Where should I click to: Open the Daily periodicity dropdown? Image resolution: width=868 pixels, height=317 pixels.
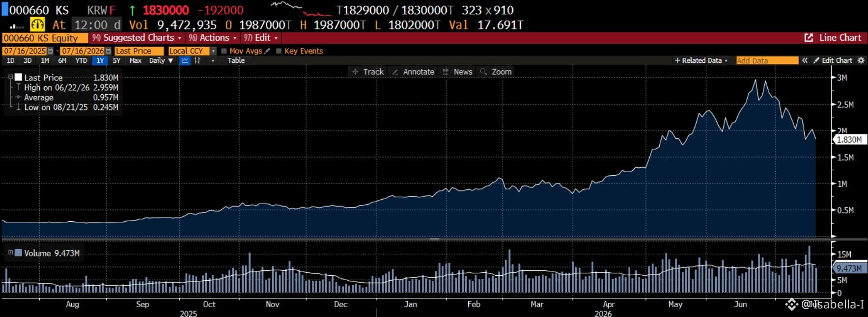coord(161,61)
